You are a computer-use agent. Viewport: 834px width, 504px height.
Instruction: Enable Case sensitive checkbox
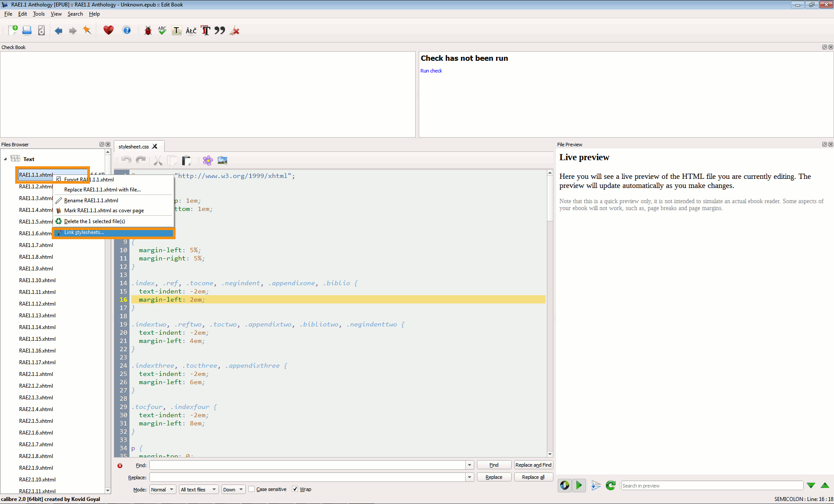252,489
